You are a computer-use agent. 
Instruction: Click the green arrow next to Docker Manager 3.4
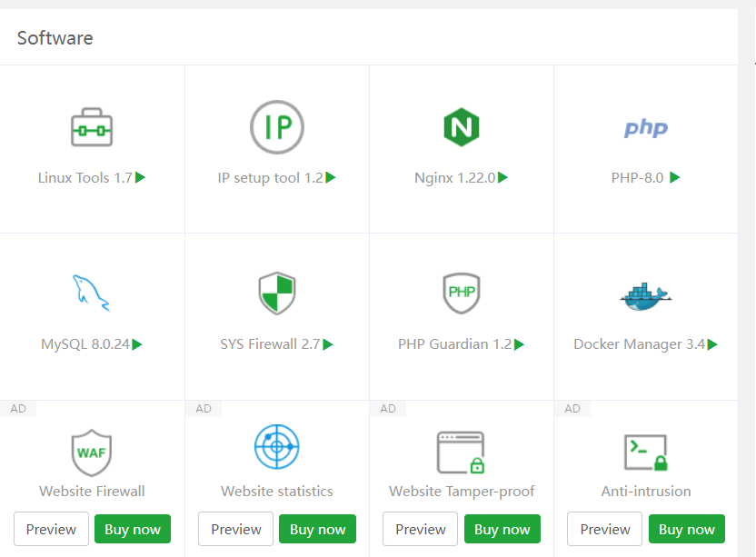coord(712,344)
